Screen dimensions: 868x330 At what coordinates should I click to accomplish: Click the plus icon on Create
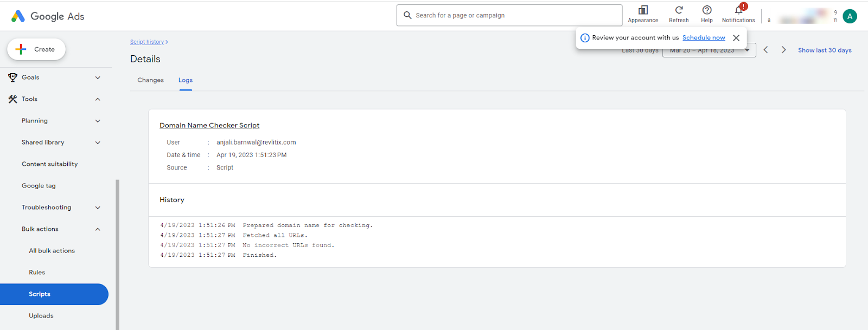(21, 49)
